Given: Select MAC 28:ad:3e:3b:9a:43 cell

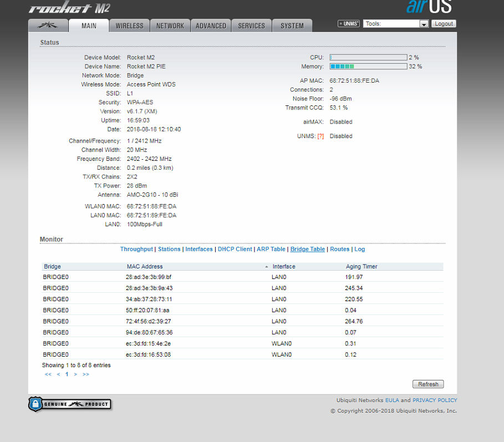Looking at the screenshot, I should (149, 288).
